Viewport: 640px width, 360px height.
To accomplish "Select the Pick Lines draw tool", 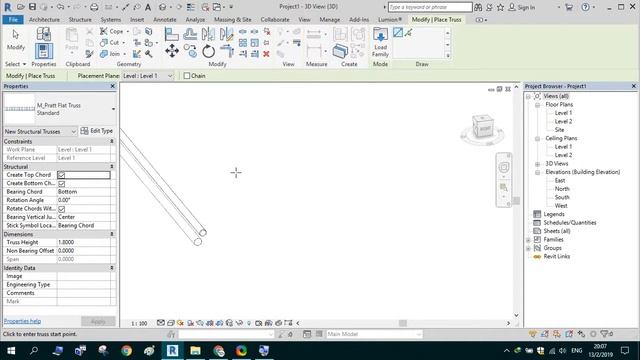I will pyautogui.click(x=408, y=32).
